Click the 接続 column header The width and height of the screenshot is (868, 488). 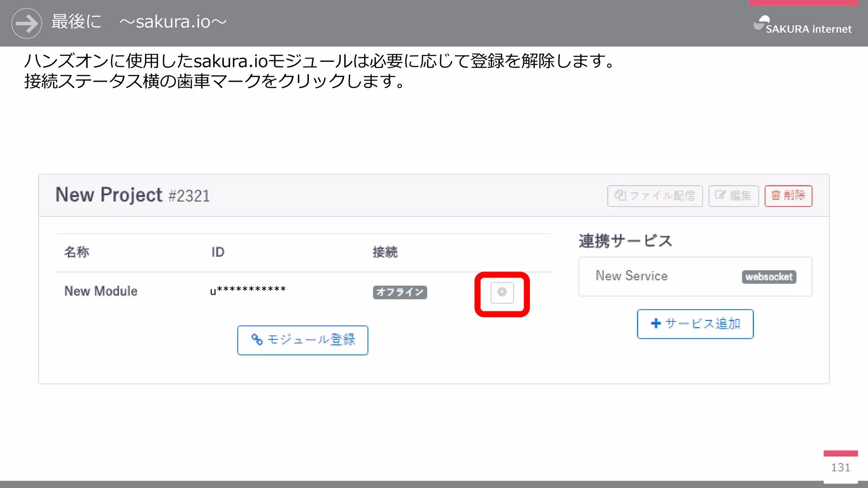click(385, 252)
